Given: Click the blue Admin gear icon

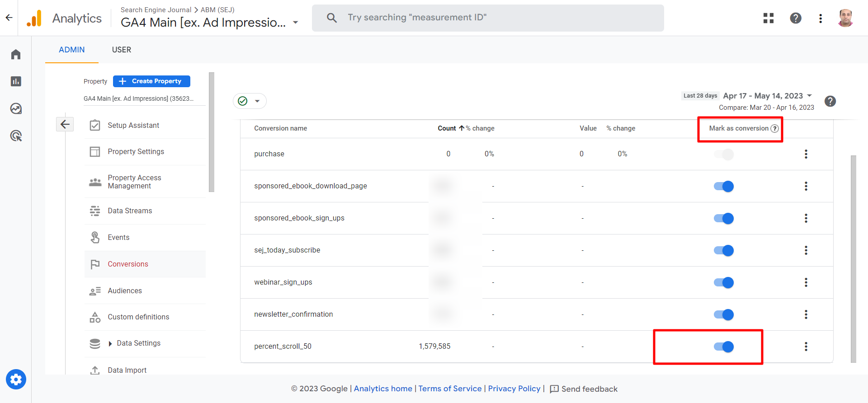Looking at the screenshot, I should tap(16, 380).
